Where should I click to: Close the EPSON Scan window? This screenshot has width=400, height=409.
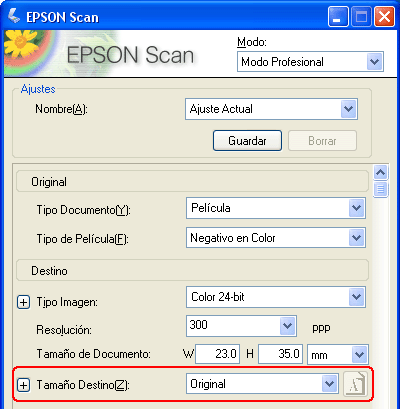point(384,16)
